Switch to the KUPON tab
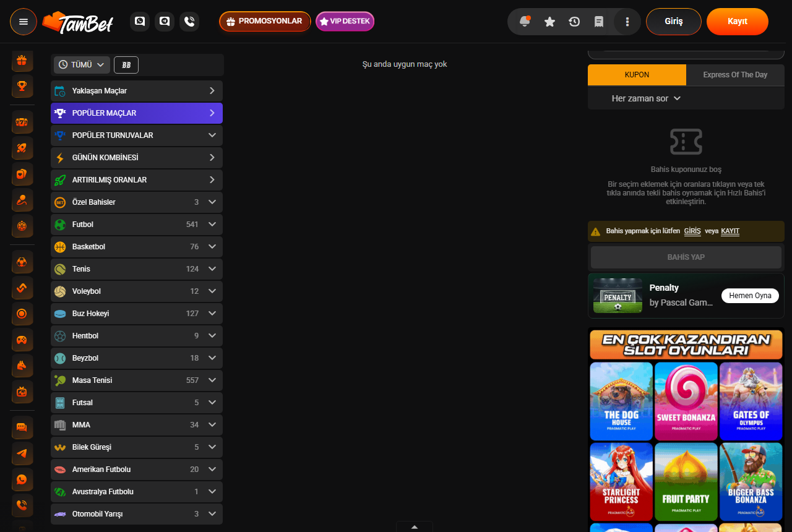This screenshot has width=792, height=532. point(637,75)
